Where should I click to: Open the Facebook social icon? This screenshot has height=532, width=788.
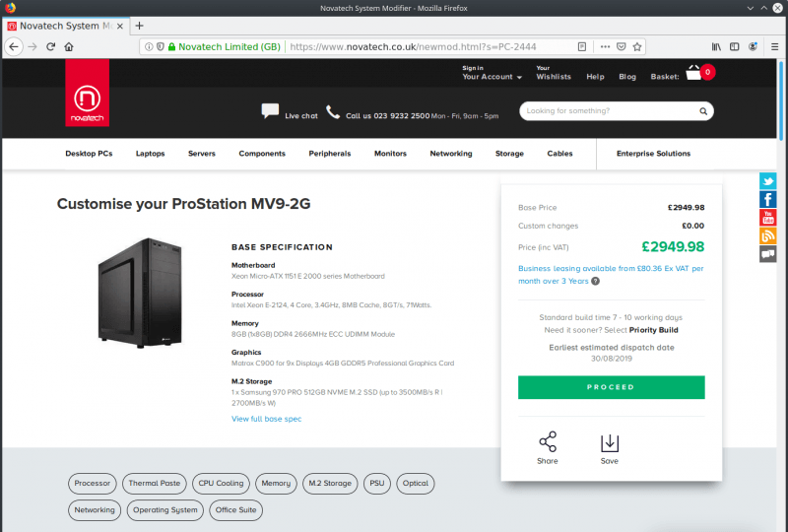(767, 199)
